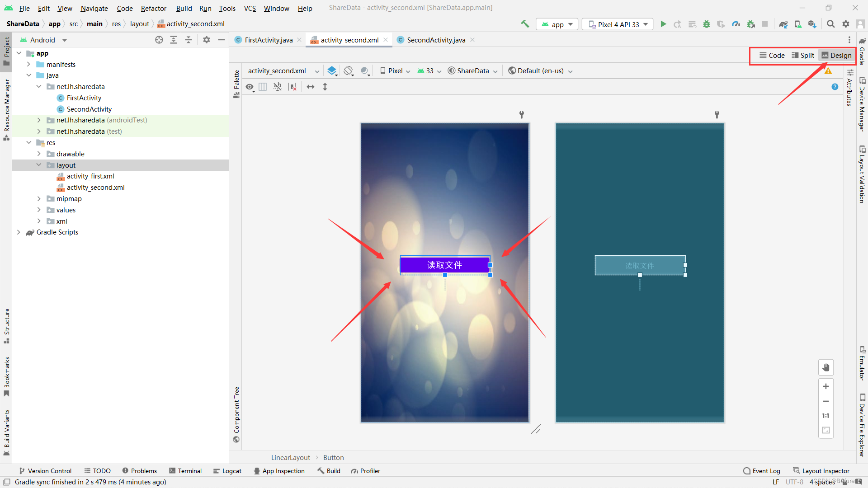Click the Make Project hammer icon

525,24
